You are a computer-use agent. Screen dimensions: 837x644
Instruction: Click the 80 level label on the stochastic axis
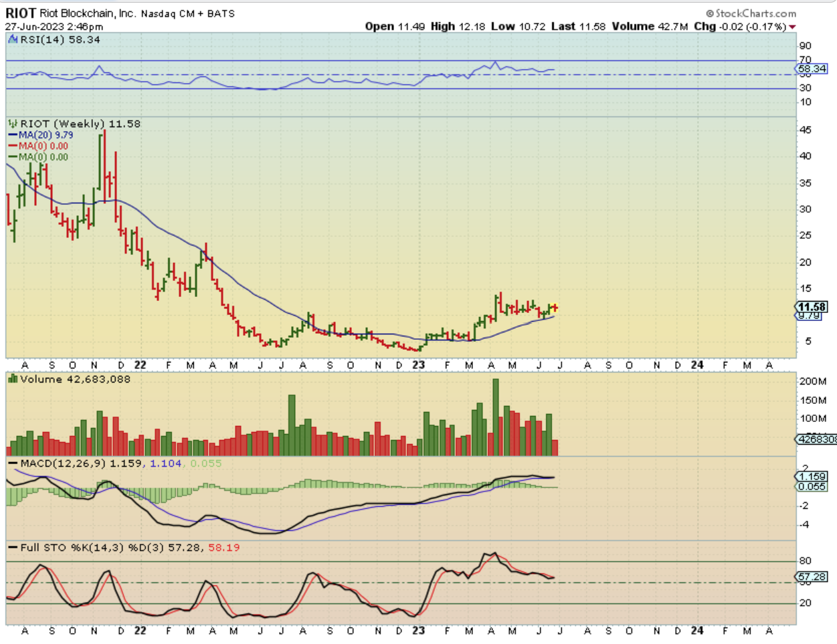pos(805,561)
